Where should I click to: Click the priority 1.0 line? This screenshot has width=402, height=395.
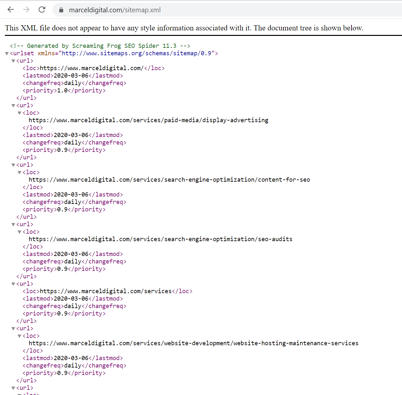[64, 90]
